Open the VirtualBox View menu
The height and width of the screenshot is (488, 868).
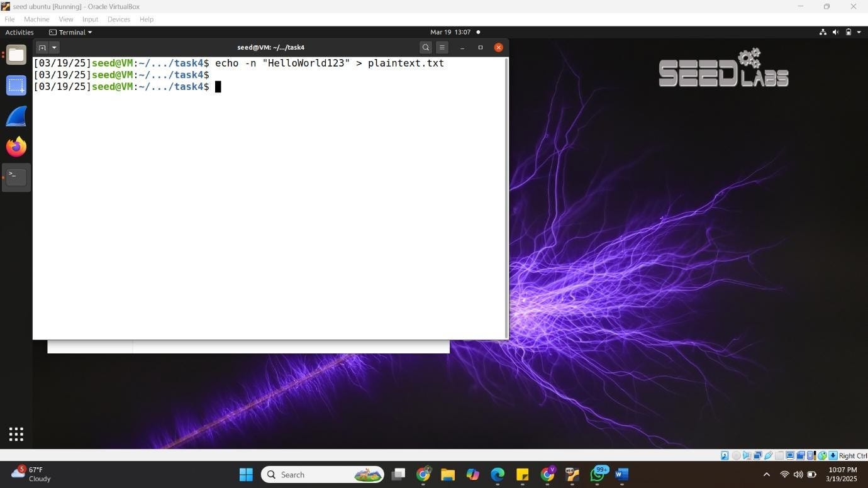(x=66, y=19)
